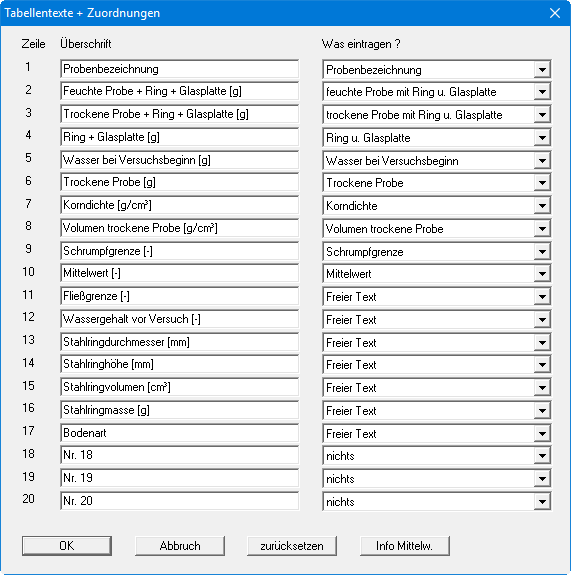Viewport: 571px width, 575px height.
Task: Reset the table texts via zurücksetzen
Action: pyautogui.click(x=292, y=546)
